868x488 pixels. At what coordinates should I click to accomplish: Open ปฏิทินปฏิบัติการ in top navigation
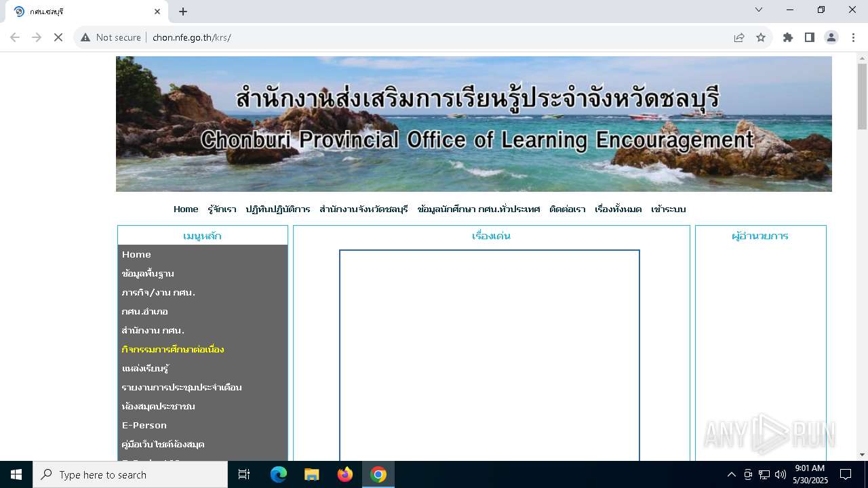[x=278, y=209]
